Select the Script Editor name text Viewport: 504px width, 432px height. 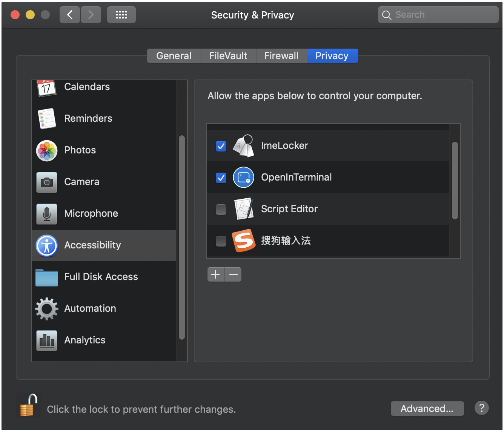pyautogui.click(x=289, y=209)
